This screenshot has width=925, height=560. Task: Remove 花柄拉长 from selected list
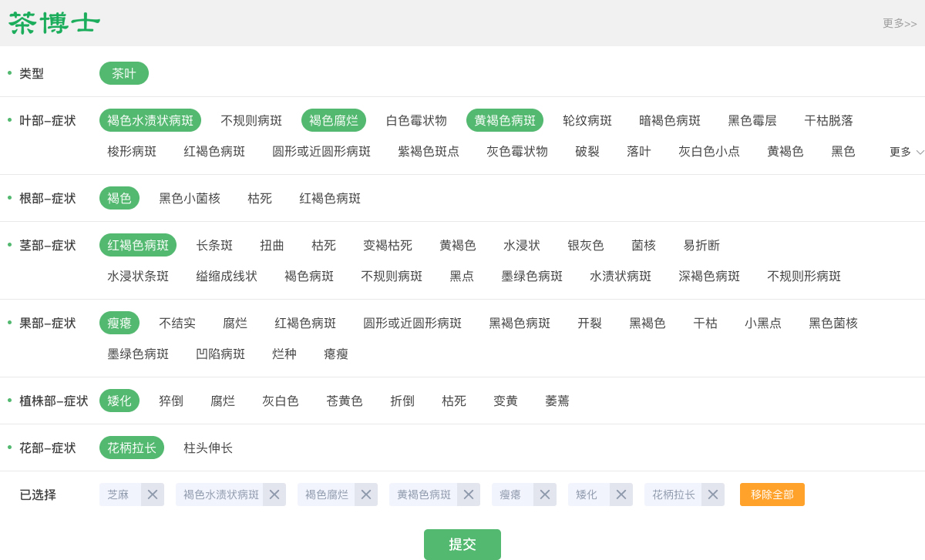click(x=713, y=495)
